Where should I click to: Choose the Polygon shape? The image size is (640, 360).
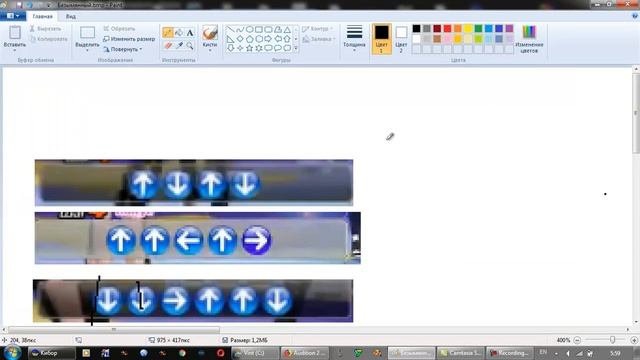[278, 30]
